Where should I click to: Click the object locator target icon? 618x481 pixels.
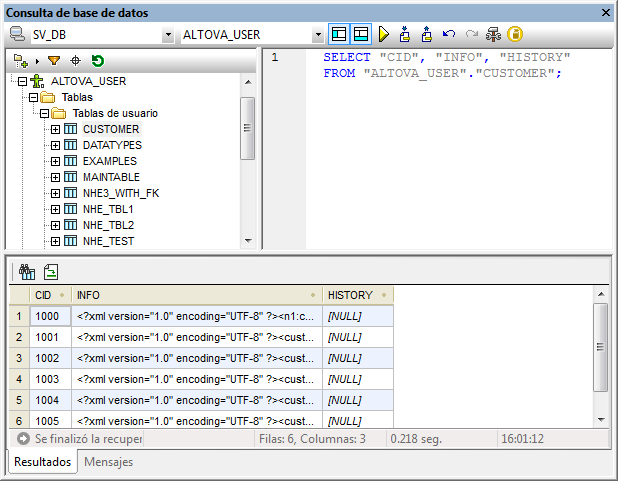click(76, 61)
